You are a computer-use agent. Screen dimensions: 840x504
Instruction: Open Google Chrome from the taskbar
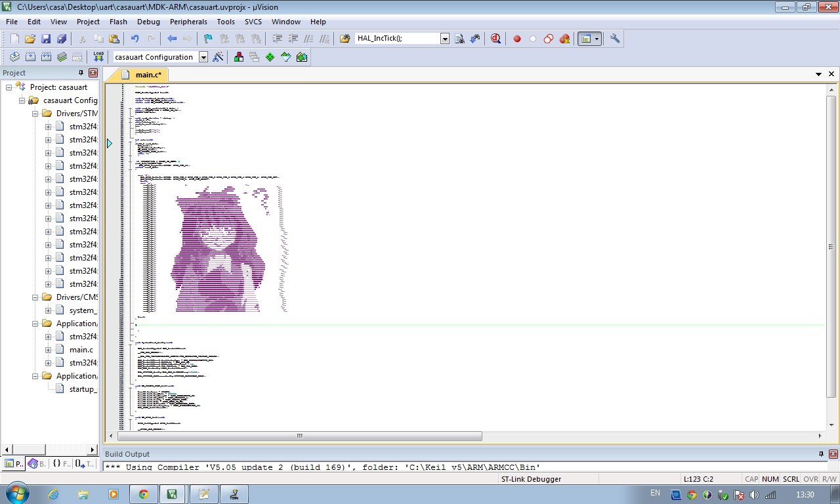[143, 494]
